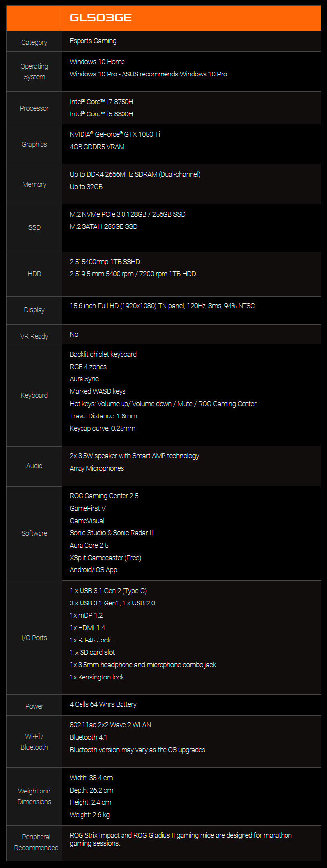
Task: Click the Peripheral Recommended row label
Action: (x=36, y=842)
